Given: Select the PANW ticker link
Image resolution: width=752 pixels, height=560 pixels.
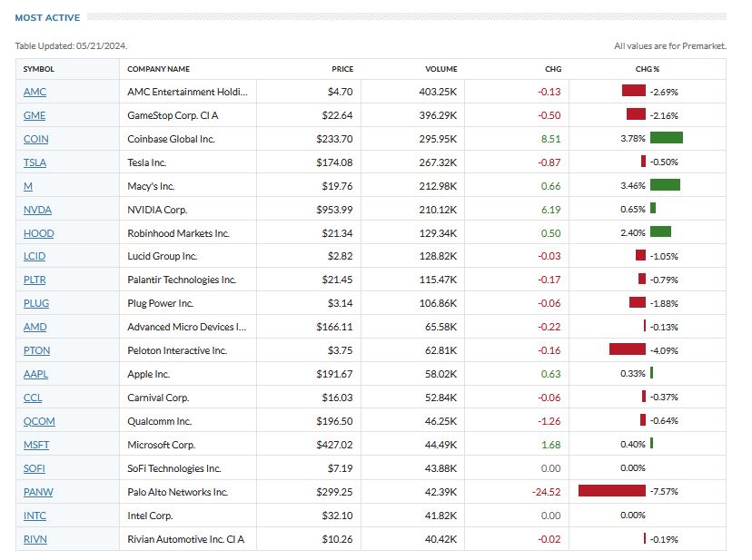Looking at the screenshot, I should [37, 492].
